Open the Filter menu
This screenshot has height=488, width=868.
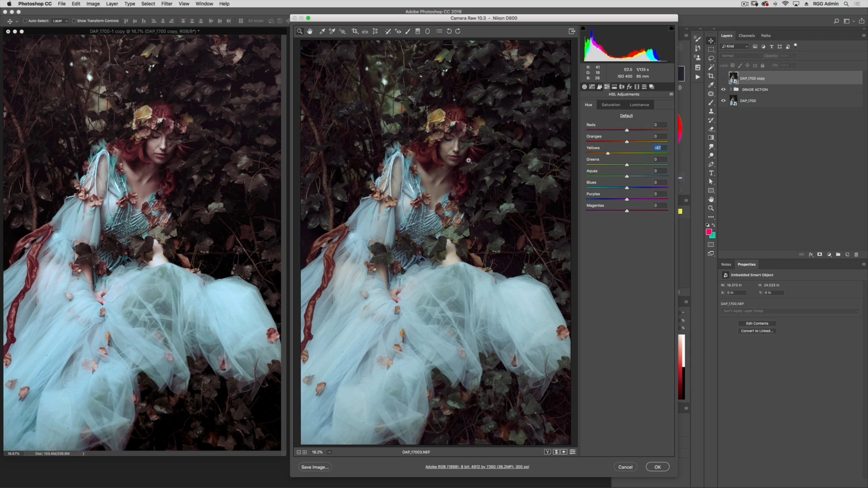click(167, 4)
